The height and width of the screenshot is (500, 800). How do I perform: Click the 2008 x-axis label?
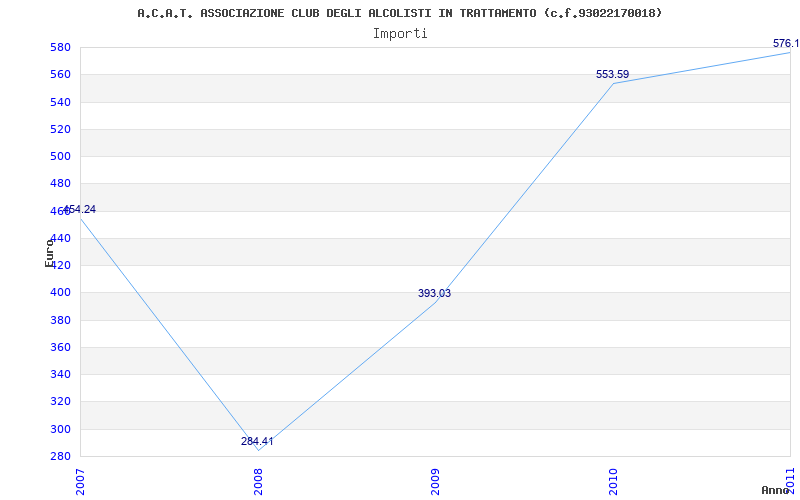point(258,482)
